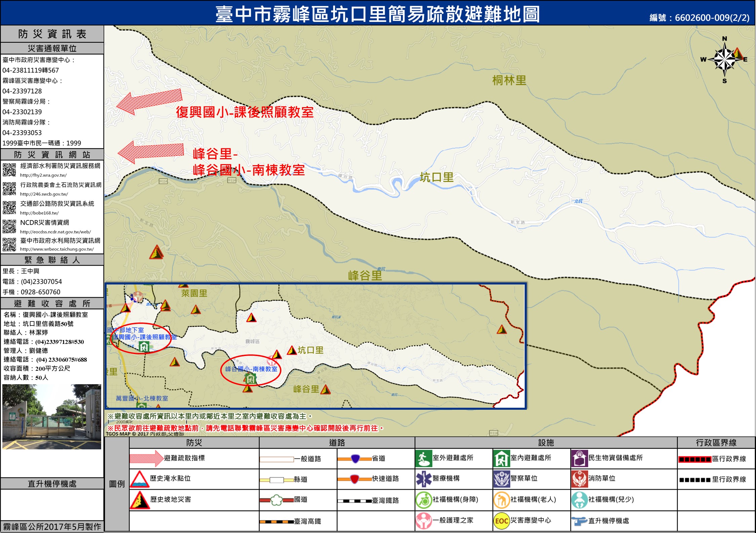The image size is (756, 533).
Task: Open the http://bobe168.tw/ link
Action: pyautogui.click(x=39, y=213)
